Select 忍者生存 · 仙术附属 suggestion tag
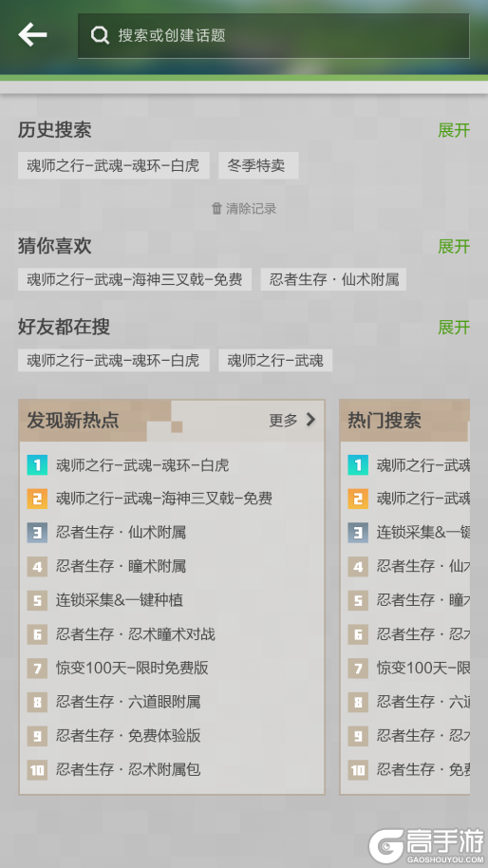The width and height of the screenshot is (488, 868). tap(333, 279)
